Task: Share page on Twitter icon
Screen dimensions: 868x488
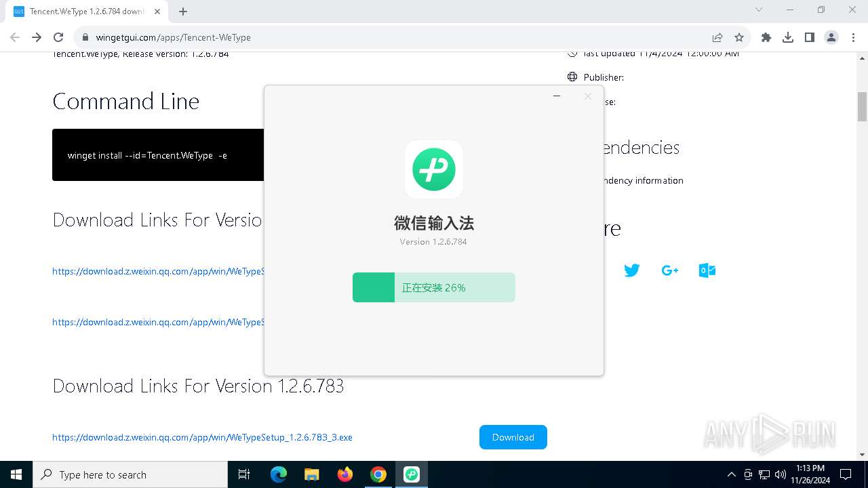Action: pos(632,270)
